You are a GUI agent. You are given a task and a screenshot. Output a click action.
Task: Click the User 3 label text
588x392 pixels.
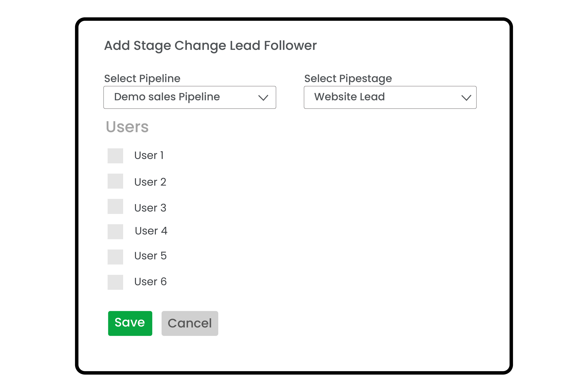coord(150,208)
